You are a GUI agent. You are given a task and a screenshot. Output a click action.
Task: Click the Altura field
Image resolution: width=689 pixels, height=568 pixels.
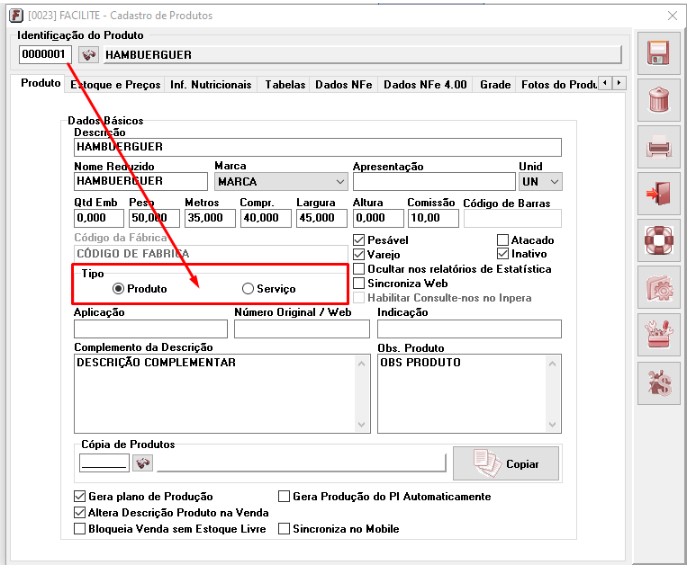[x=378, y=218]
